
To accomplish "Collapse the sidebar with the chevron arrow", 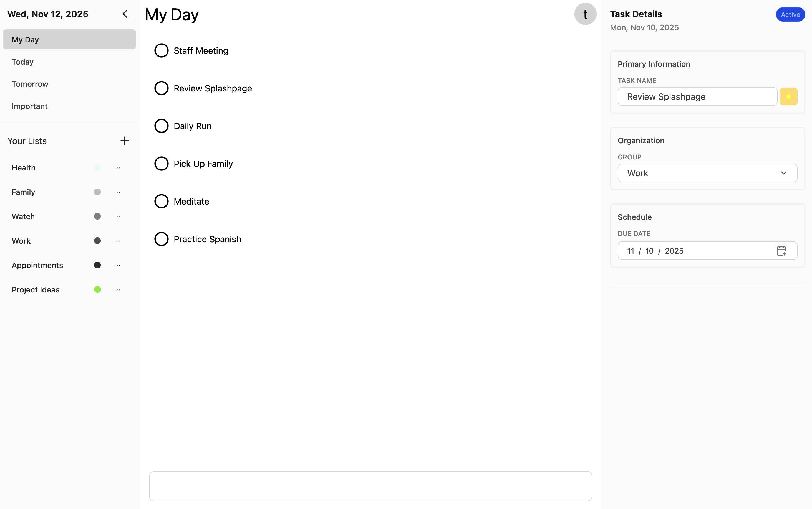I will tap(125, 14).
